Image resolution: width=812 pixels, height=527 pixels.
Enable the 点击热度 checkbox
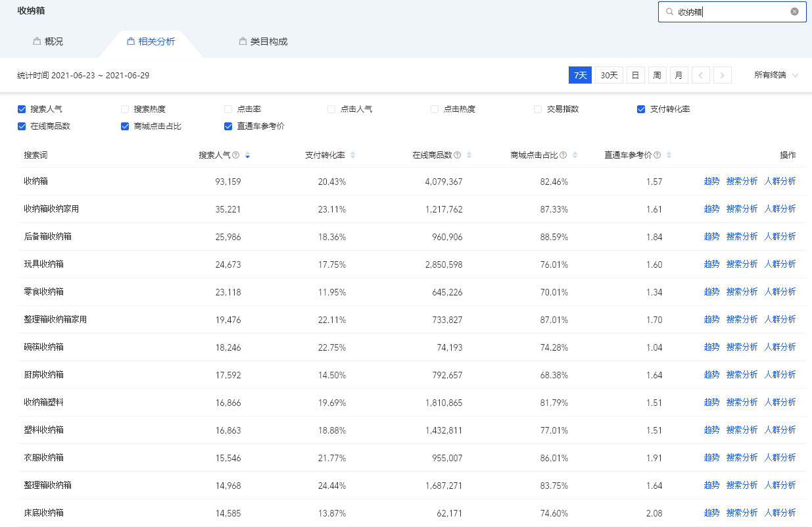435,109
